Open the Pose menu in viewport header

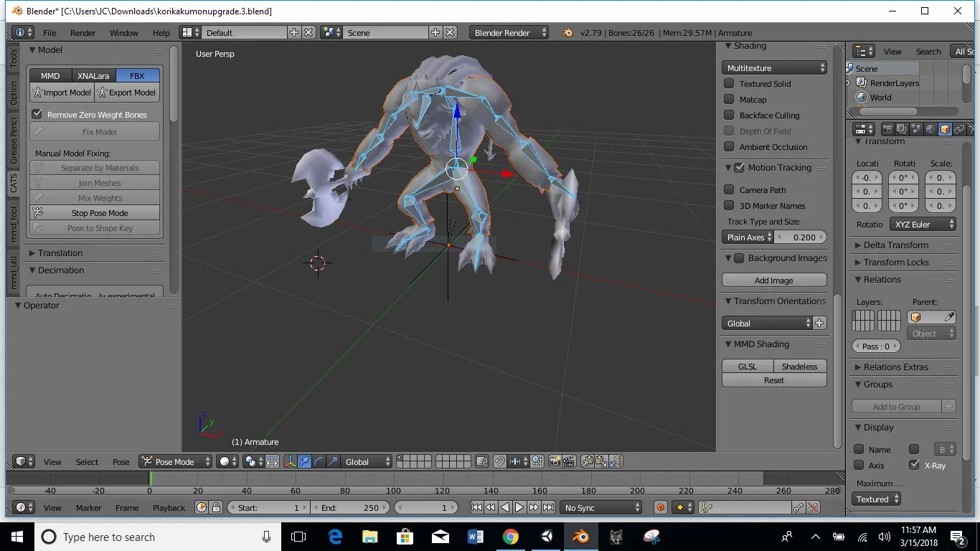(121, 462)
